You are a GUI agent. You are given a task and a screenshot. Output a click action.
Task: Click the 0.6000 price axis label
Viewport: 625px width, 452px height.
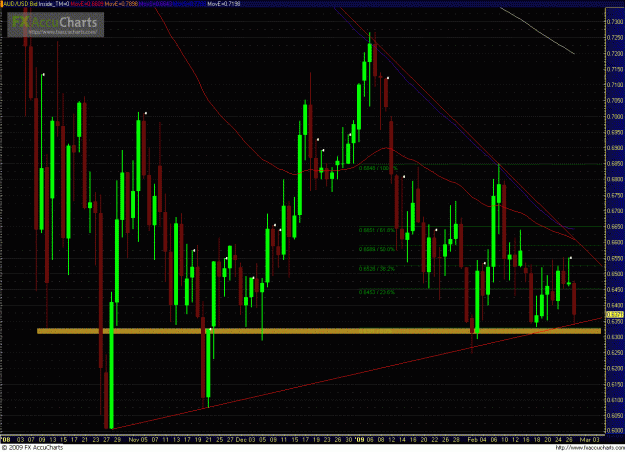615,430
